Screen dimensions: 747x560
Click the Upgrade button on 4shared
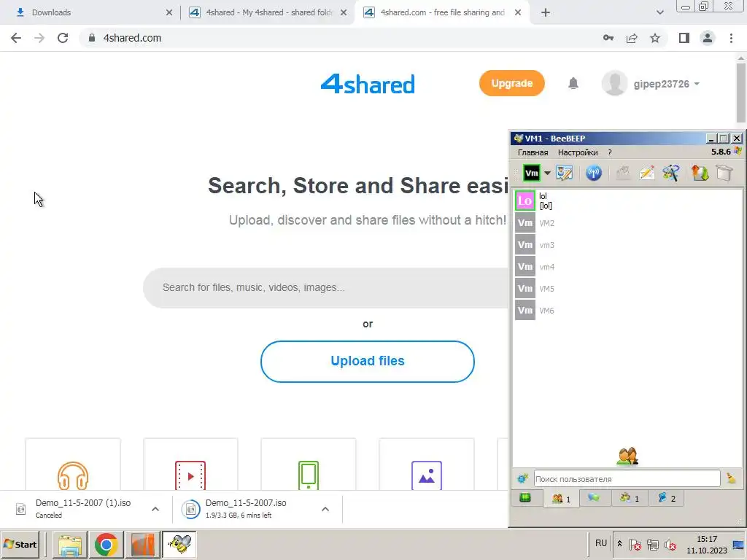(511, 83)
